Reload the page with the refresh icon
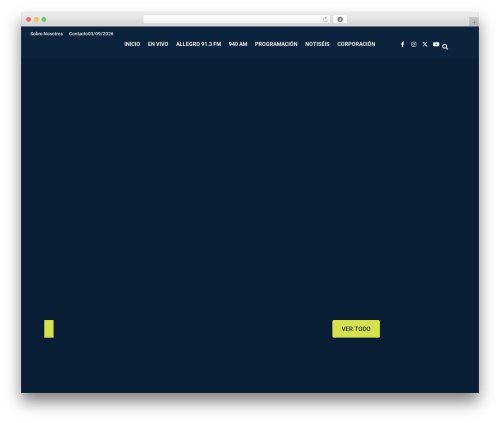This screenshot has height=423, width=500. coord(325,19)
